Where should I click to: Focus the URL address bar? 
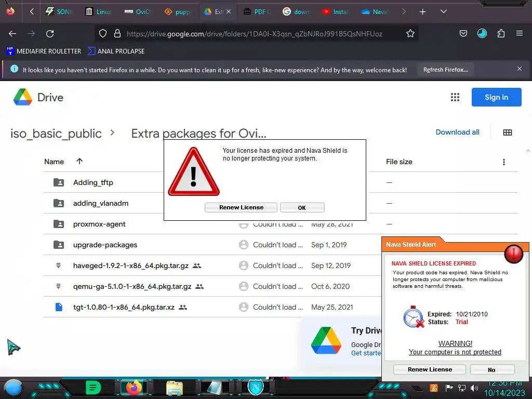coord(255,34)
